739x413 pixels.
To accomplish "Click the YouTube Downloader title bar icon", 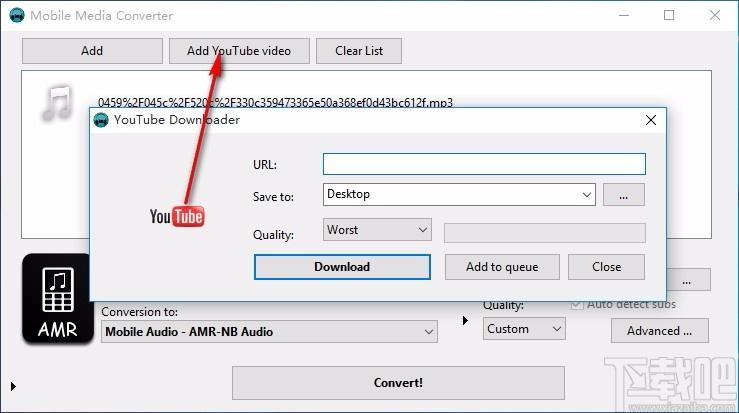I will [101, 120].
